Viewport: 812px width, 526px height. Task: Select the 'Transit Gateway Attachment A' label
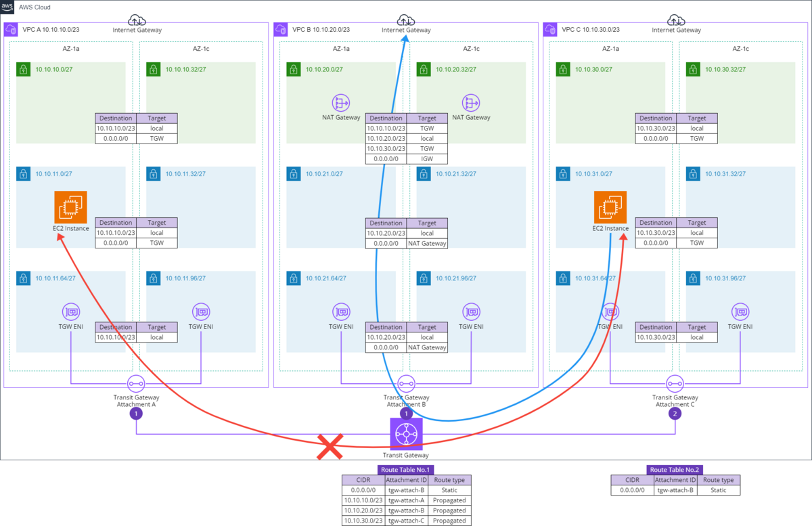pyautogui.click(x=137, y=401)
